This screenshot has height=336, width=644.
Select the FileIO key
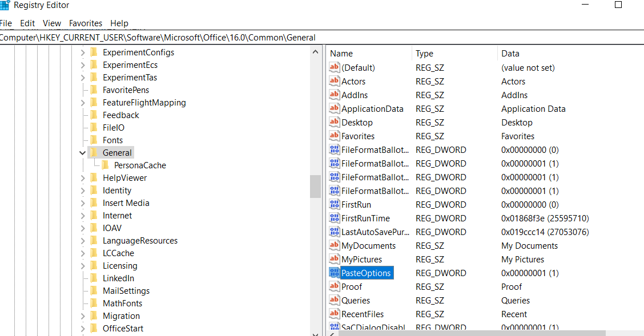114,128
